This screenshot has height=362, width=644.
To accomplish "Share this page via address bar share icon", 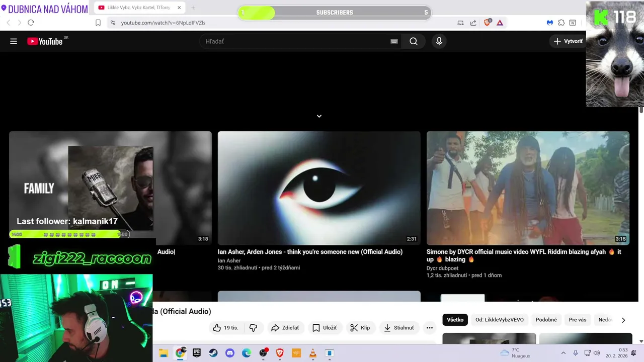I will point(473,23).
